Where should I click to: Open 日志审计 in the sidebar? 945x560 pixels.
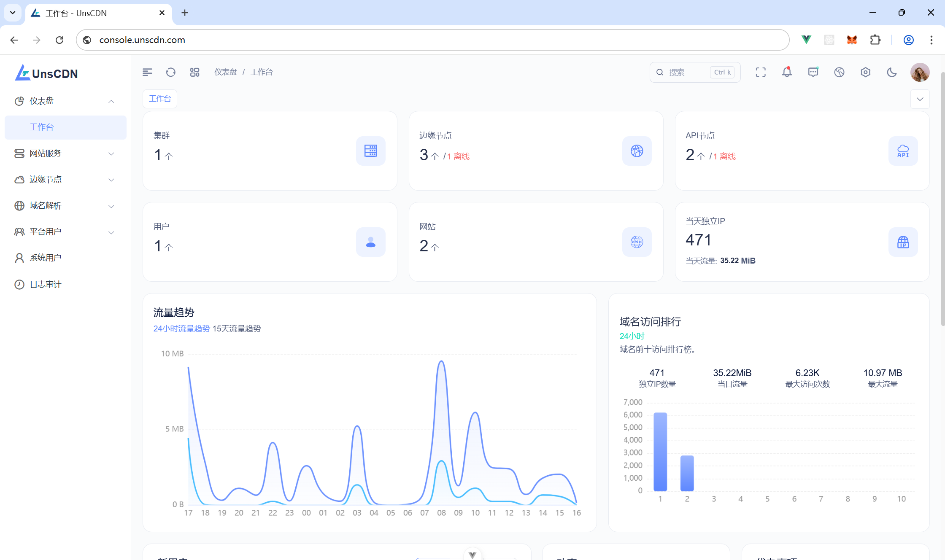(46, 285)
